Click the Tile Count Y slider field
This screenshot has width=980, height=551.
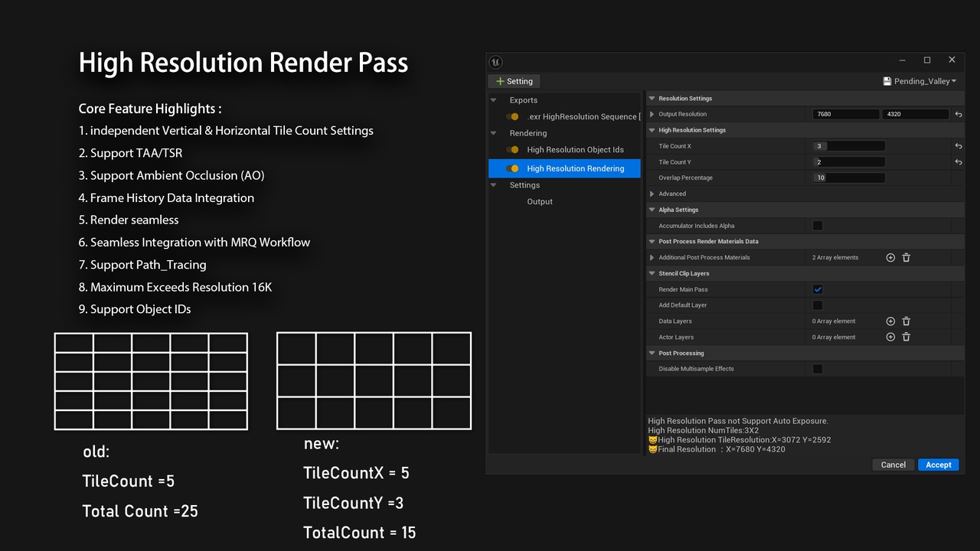849,162
